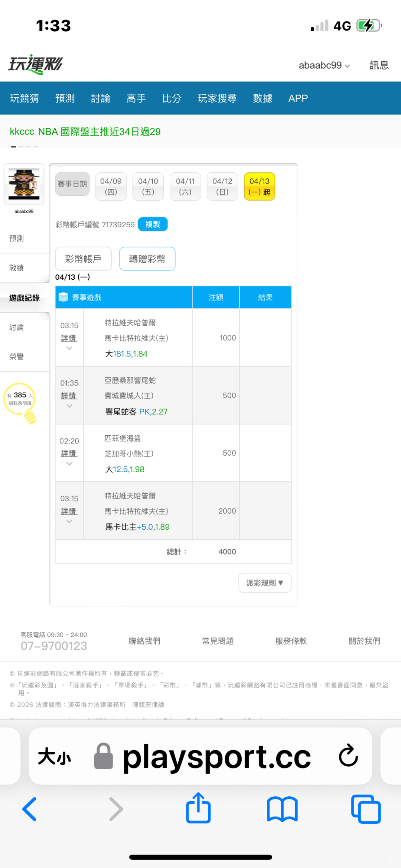This screenshot has width=401, height=868.
Task: Open the Safari share sheet icon
Action: click(198, 808)
